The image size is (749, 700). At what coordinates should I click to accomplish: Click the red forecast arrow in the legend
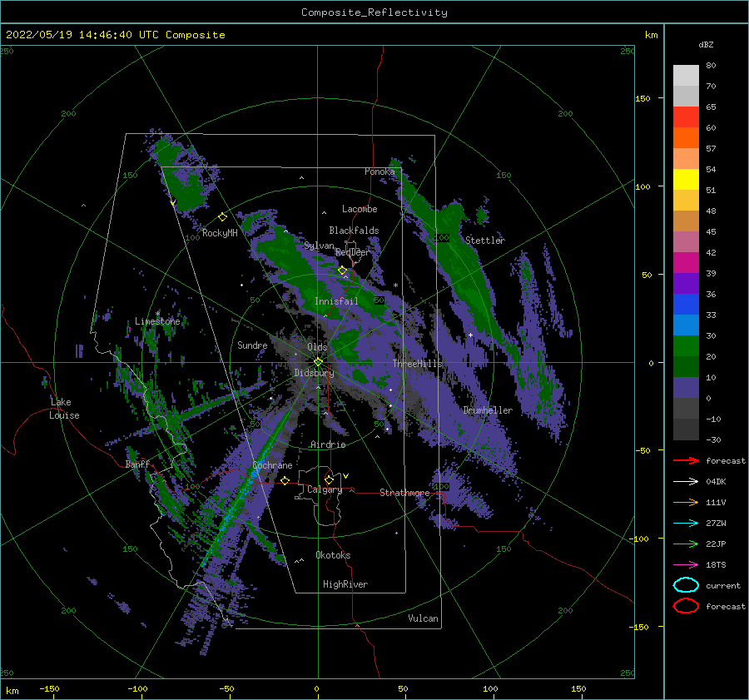click(686, 460)
